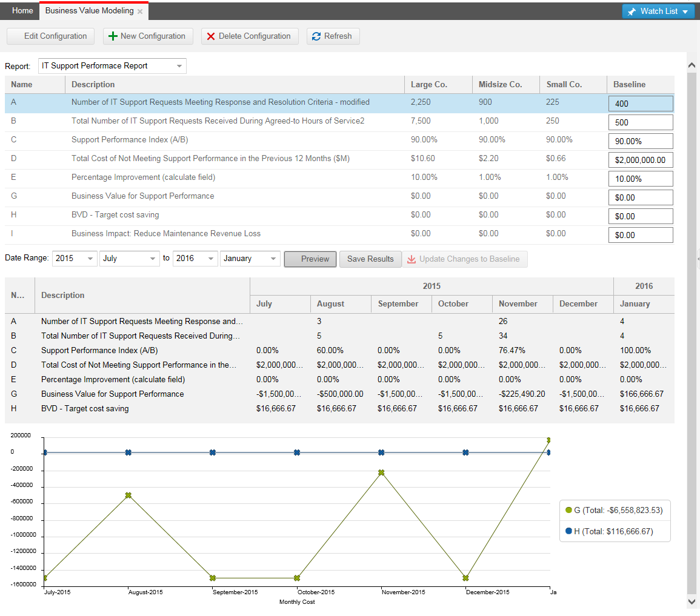
Task: Expand the July start month dropdown
Action: point(153,259)
